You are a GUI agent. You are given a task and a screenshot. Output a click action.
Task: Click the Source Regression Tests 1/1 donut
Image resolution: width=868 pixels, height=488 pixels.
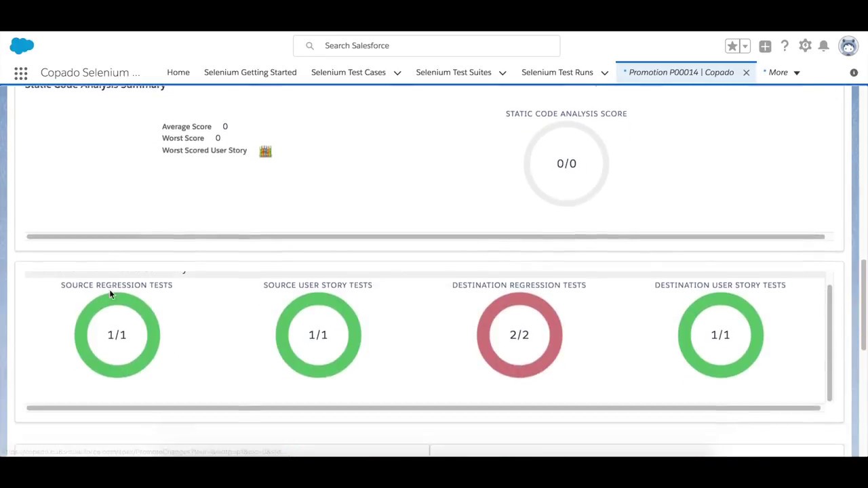[x=117, y=335]
